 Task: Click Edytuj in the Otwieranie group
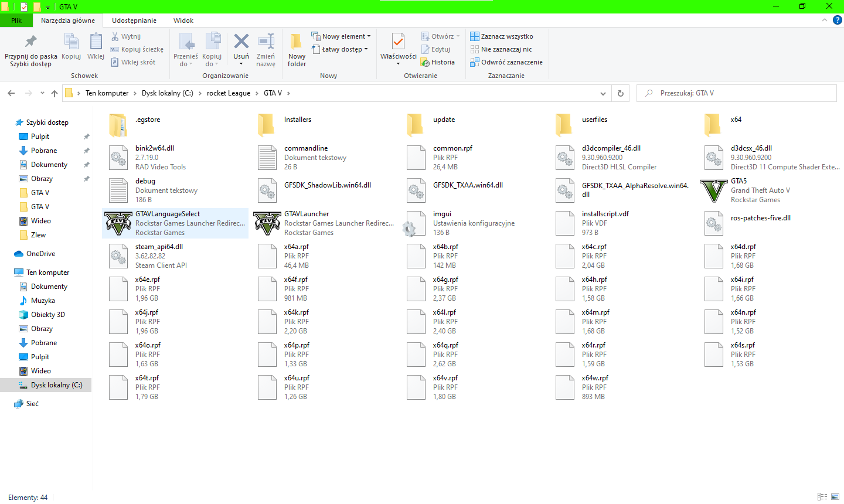(435, 49)
